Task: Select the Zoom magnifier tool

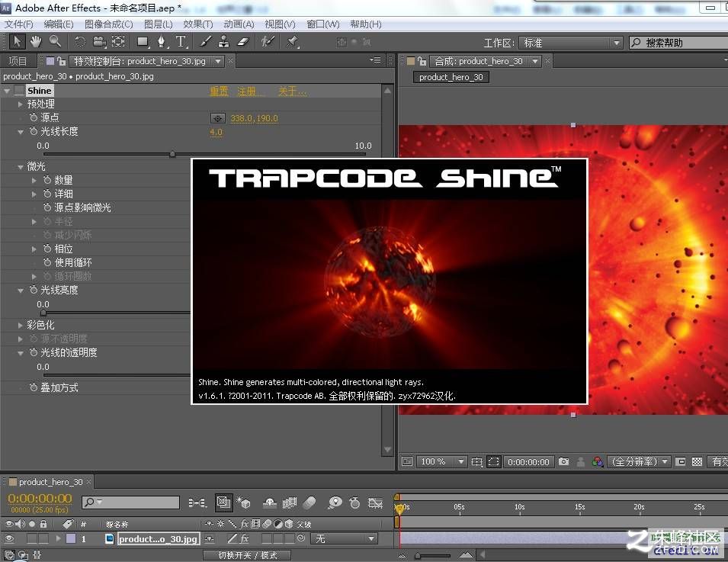Action: click(x=55, y=42)
